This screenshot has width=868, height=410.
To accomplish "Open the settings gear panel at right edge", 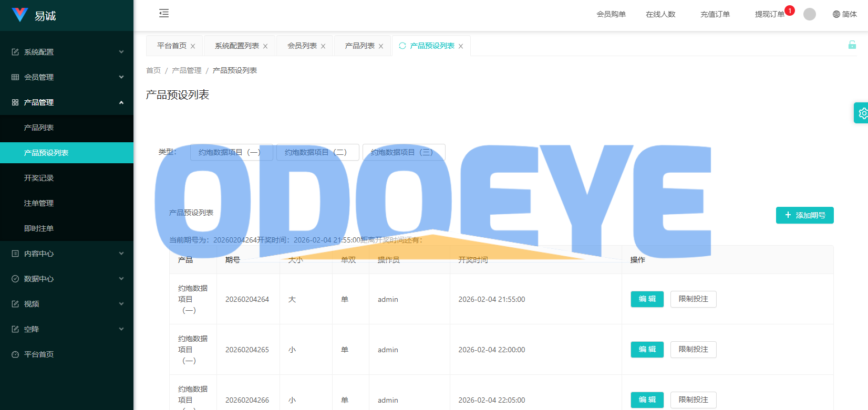I will pyautogui.click(x=862, y=113).
